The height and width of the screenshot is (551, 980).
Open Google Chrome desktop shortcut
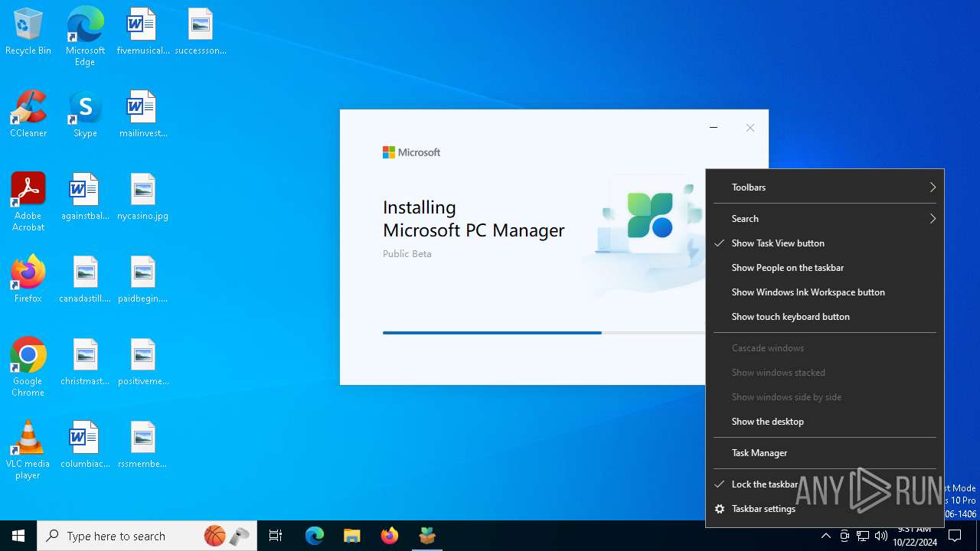point(28,367)
